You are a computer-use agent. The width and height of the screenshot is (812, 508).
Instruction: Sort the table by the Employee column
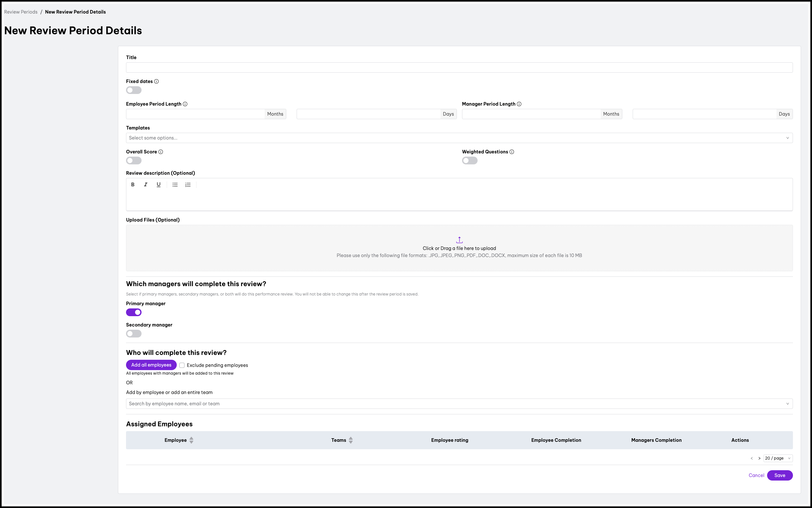coord(192,440)
